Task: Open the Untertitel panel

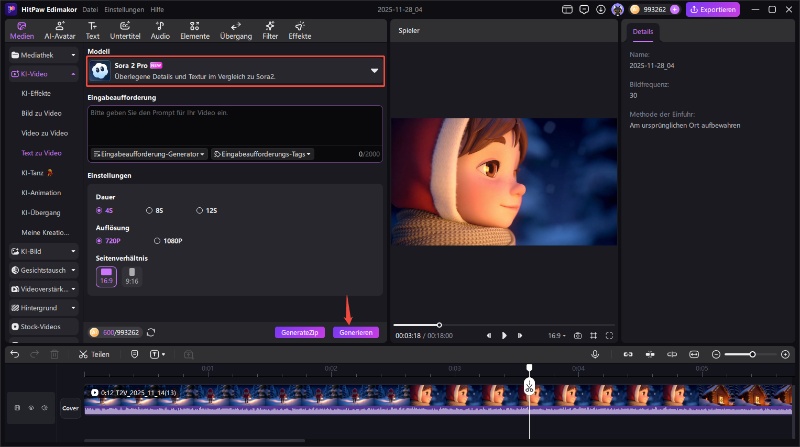Action: [124, 29]
